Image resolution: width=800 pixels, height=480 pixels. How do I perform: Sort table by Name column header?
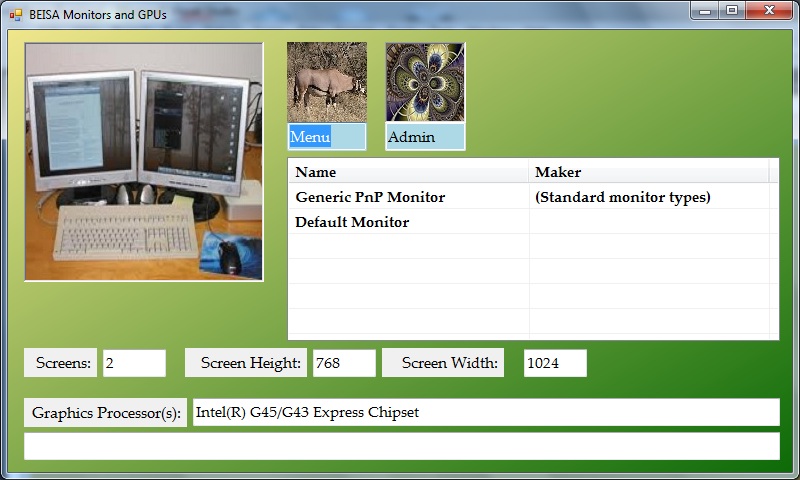pos(408,172)
